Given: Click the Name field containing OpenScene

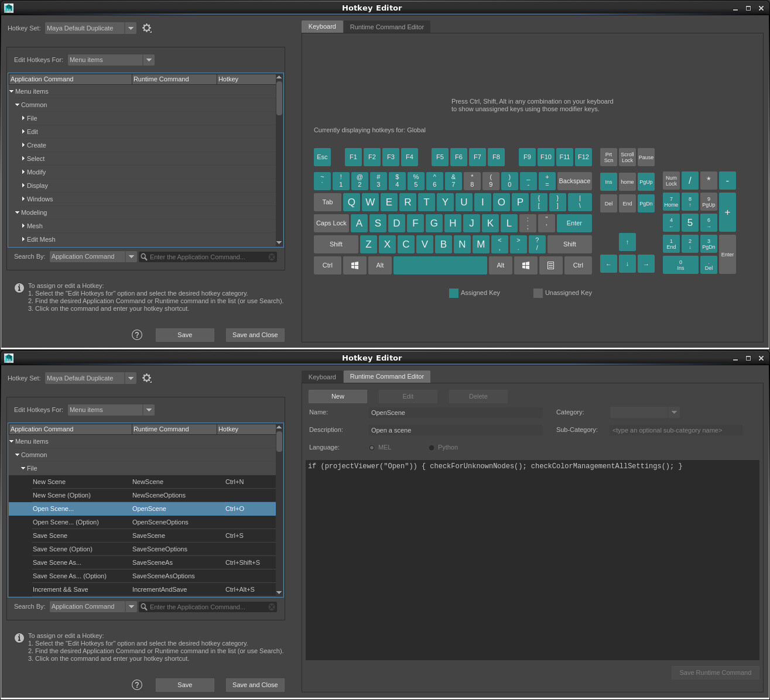Looking at the screenshot, I should coord(456,413).
